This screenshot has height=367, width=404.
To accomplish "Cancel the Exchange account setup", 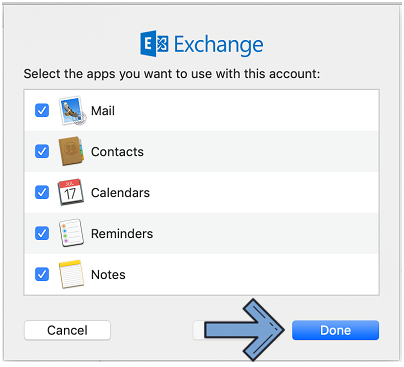I will click(67, 330).
